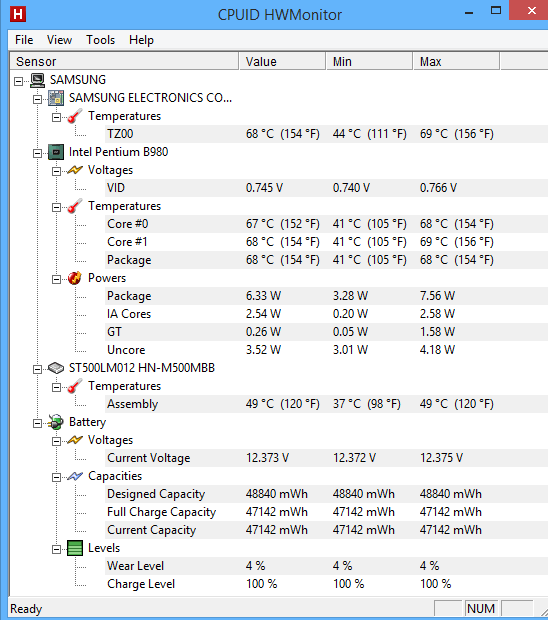Open the Tools menu

(100, 40)
